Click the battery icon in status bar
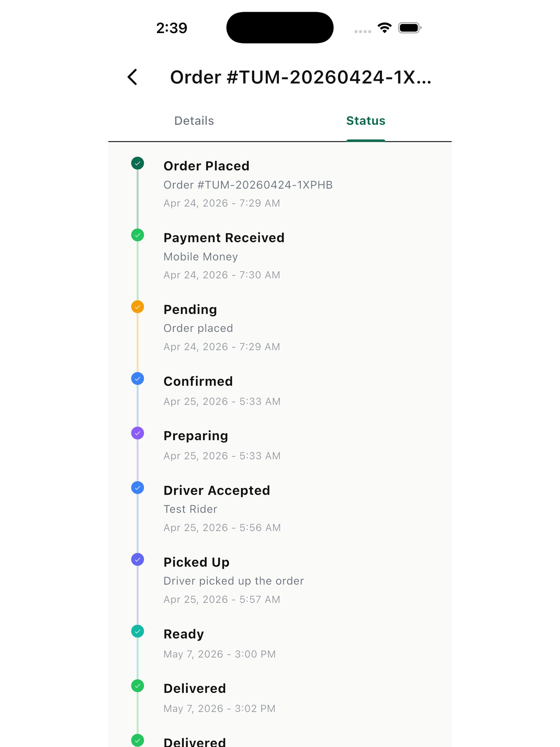Screen dimensions: 560x747 (410, 28)
